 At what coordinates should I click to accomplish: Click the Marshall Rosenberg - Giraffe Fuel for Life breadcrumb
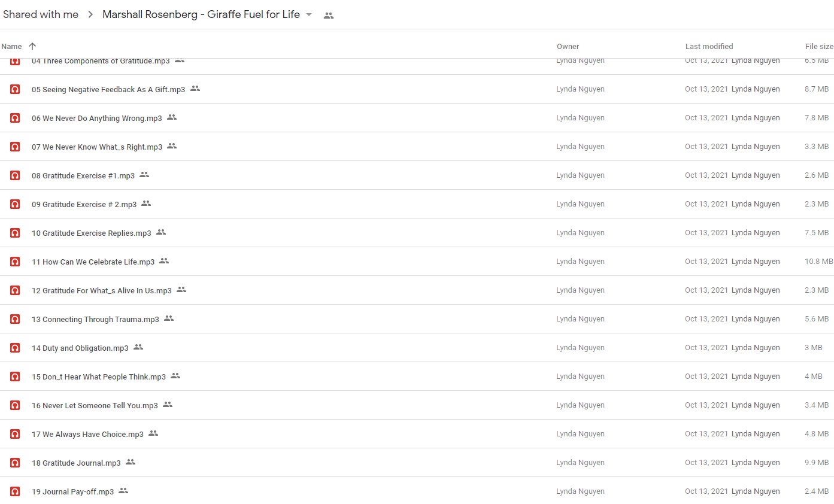tap(201, 14)
